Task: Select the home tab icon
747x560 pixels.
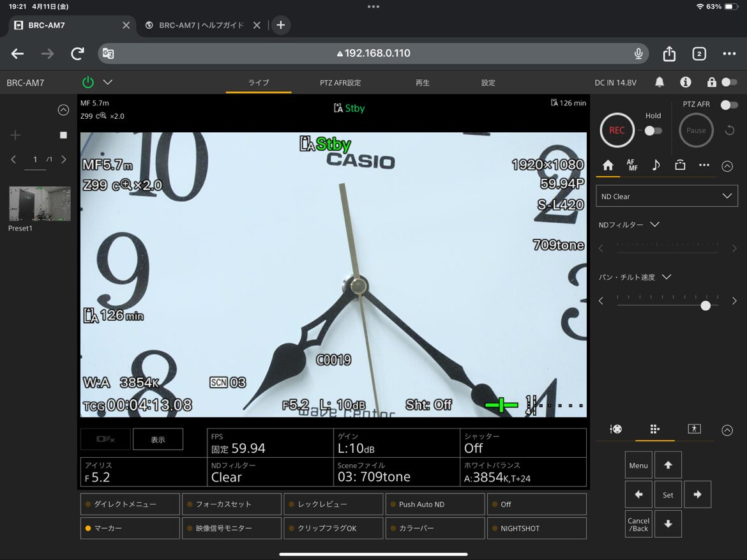Action: [608, 165]
